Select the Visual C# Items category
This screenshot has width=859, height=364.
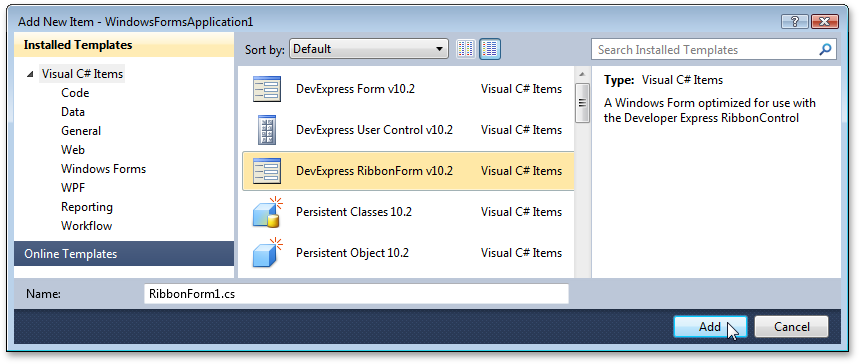tap(82, 73)
